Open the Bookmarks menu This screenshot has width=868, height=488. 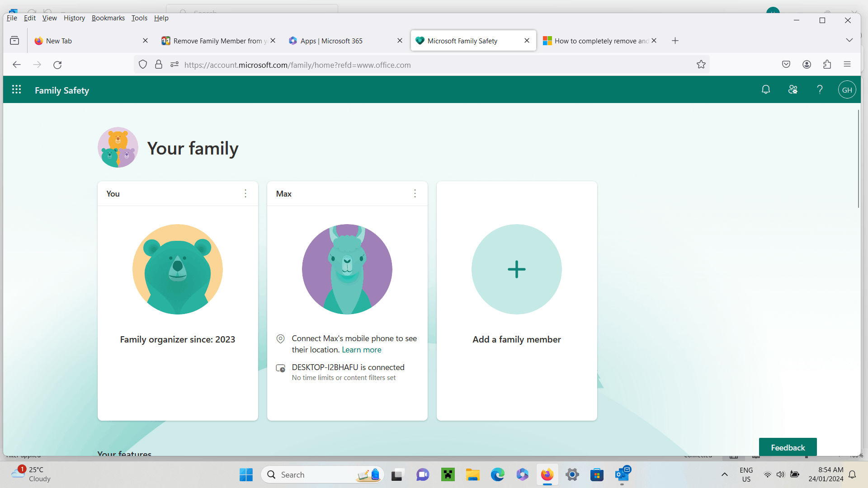[x=108, y=18]
